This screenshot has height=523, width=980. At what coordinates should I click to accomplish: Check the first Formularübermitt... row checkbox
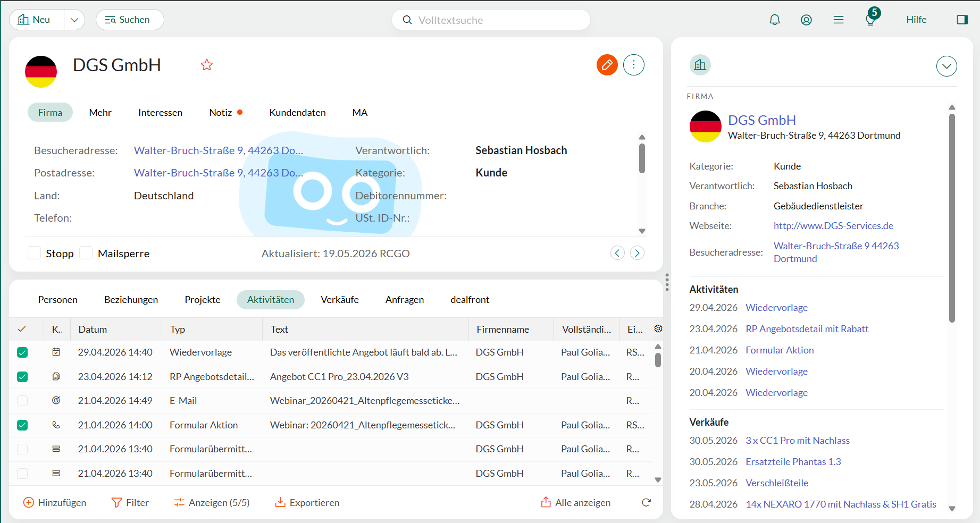click(x=22, y=449)
